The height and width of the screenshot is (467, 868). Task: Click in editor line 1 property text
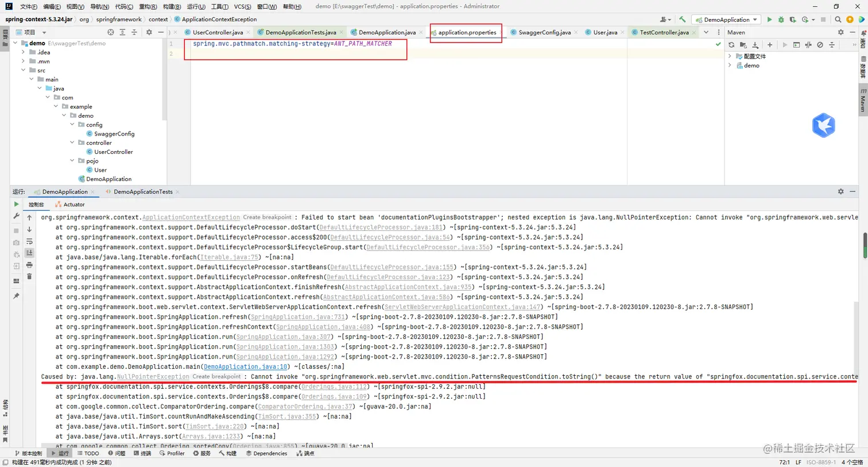pos(292,44)
